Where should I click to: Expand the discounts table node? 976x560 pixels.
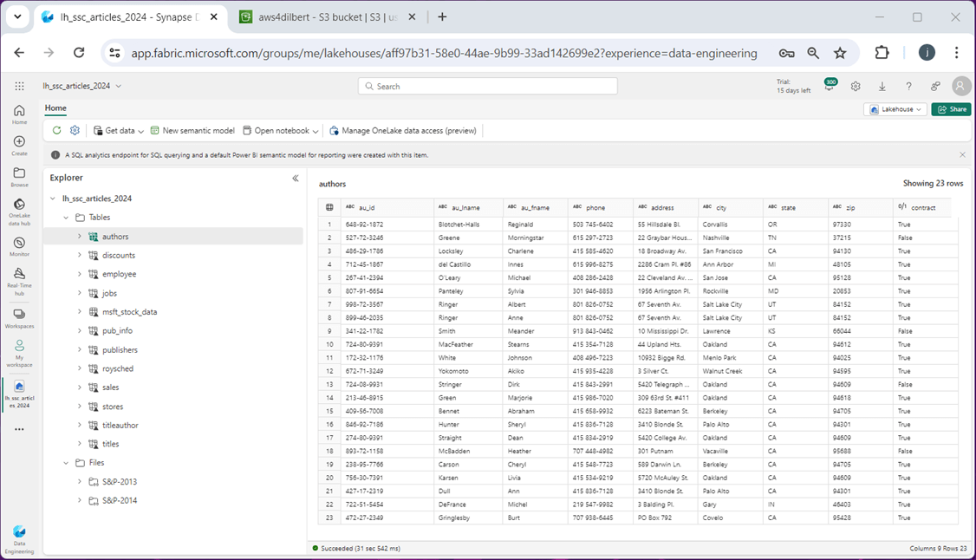tap(79, 256)
